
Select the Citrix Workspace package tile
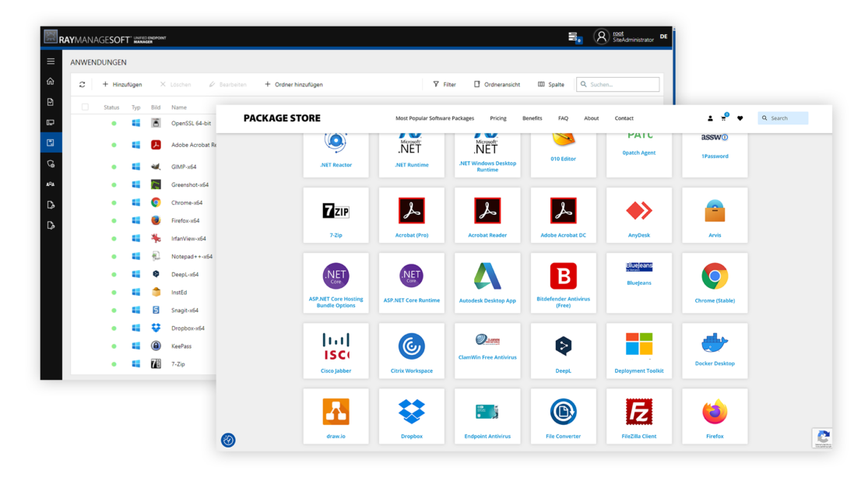tap(411, 350)
